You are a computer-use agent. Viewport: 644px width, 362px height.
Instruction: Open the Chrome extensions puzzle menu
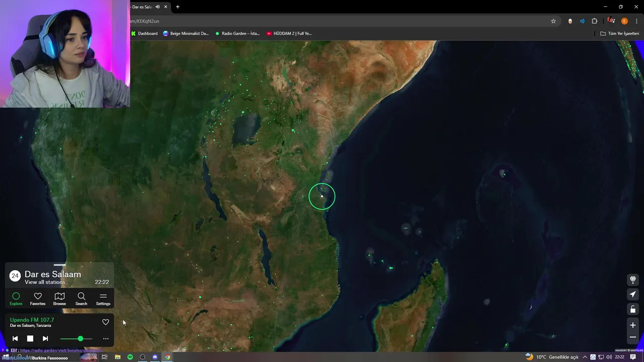pyautogui.click(x=595, y=21)
